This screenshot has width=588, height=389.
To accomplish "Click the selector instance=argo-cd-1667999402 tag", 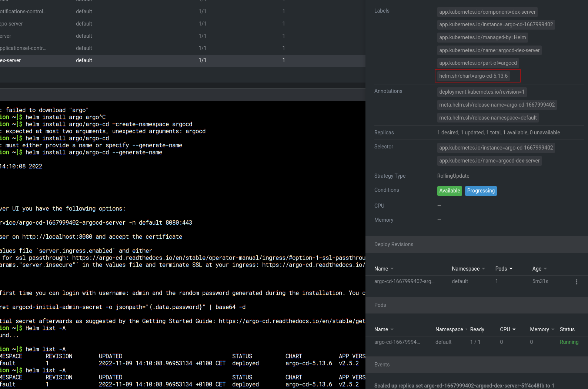I will [x=496, y=148].
